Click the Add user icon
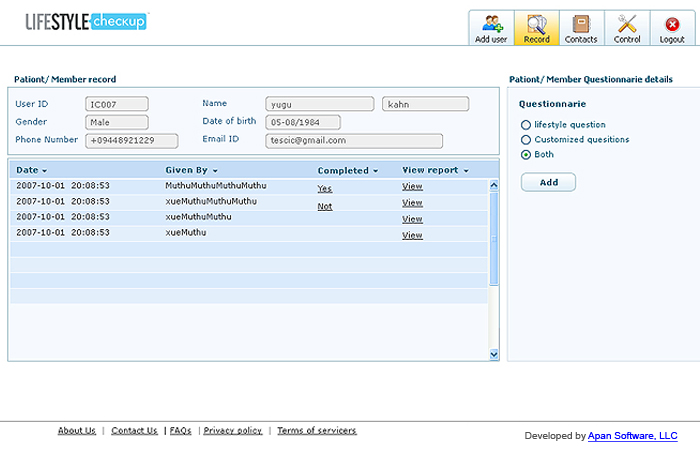 pyautogui.click(x=492, y=24)
